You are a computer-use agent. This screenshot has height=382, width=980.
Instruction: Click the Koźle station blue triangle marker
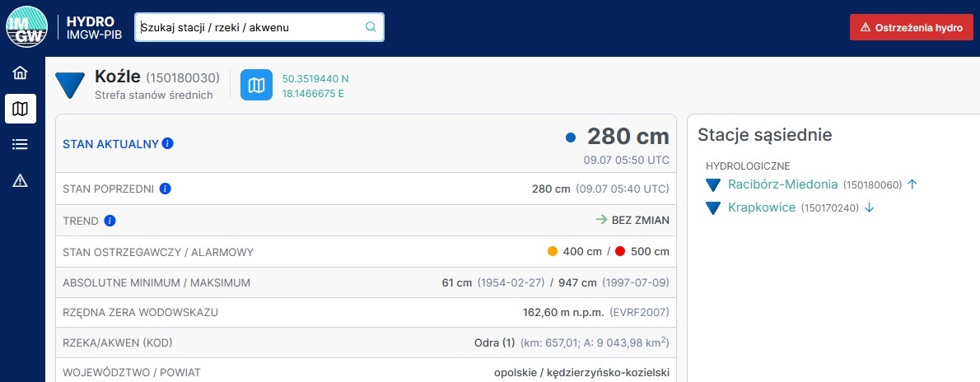pyautogui.click(x=70, y=85)
